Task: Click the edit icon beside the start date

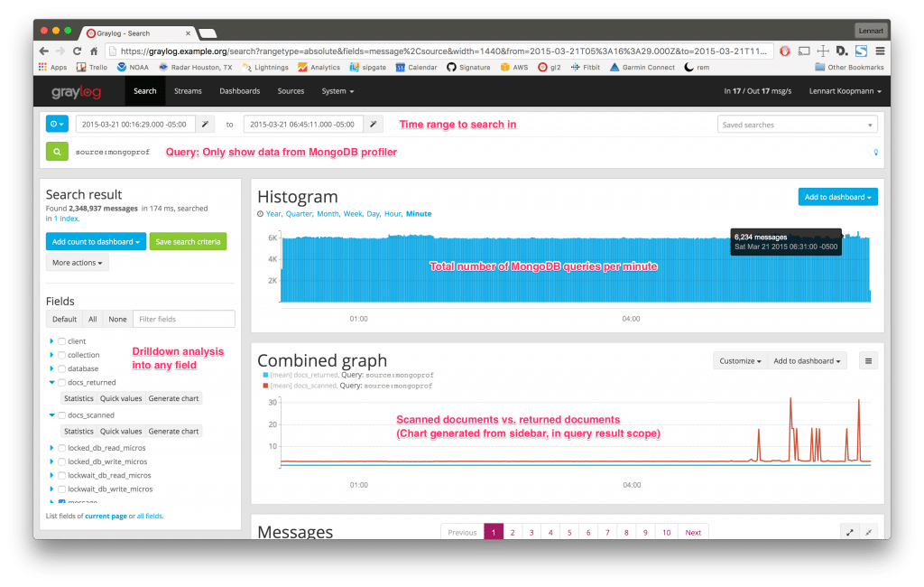Action: pyautogui.click(x=207, y=124)
